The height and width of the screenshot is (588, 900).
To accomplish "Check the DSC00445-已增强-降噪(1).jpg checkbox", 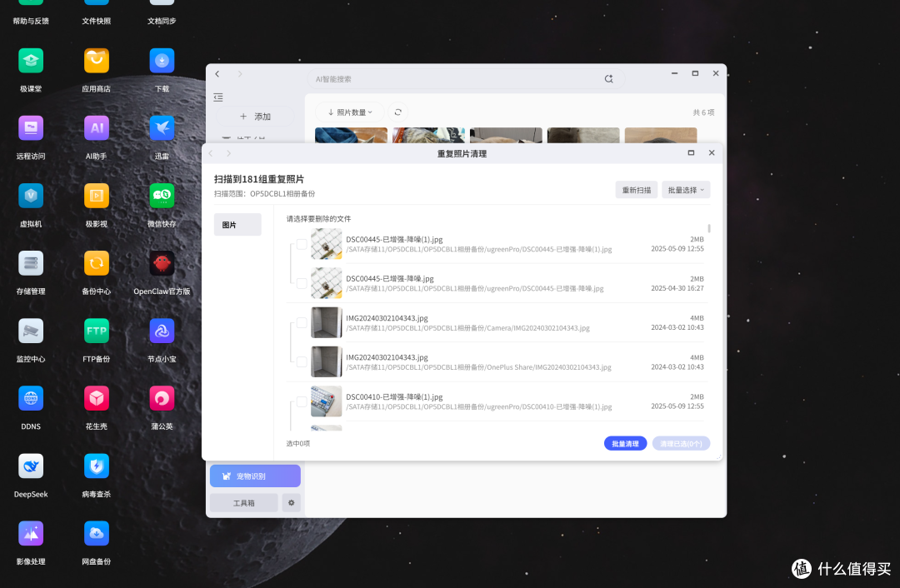I will [x=302, y=244].
